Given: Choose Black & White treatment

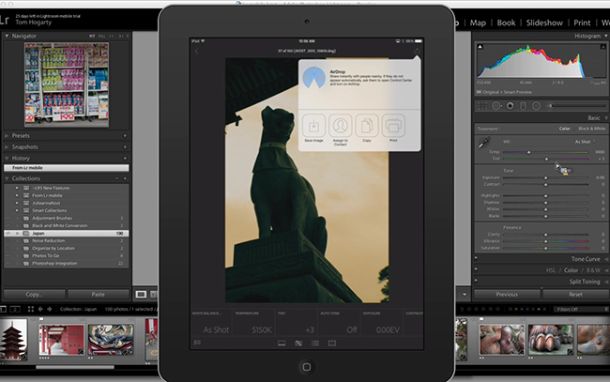Looking at the screenshot, I should (591, 128).
